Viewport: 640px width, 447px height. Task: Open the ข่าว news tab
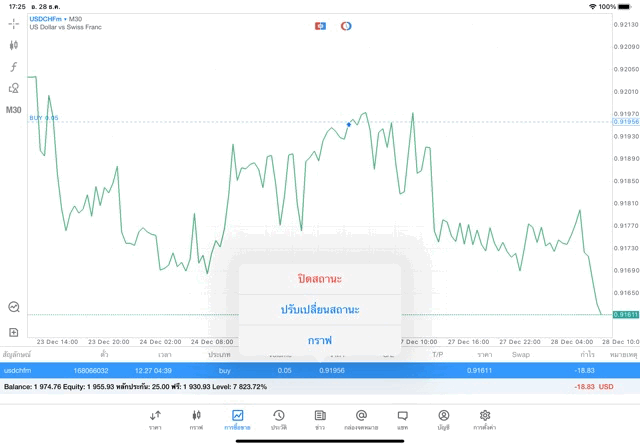(x=320, y=419)
